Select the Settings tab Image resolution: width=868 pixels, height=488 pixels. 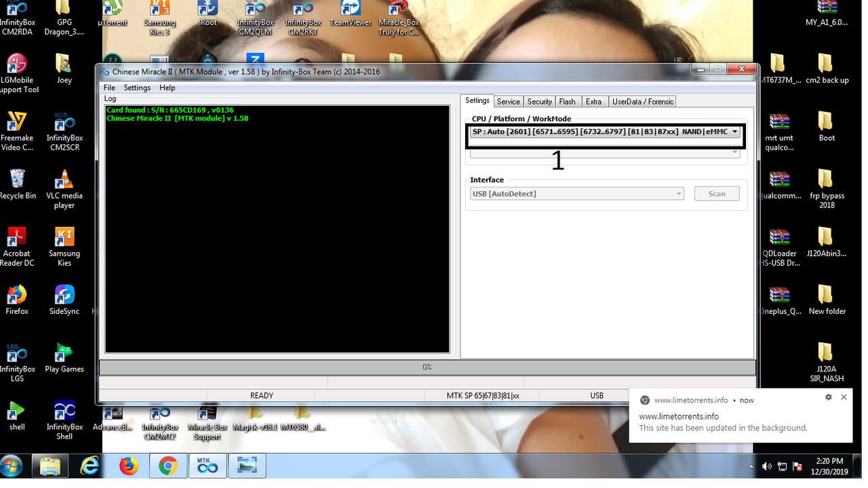(477, 100)
